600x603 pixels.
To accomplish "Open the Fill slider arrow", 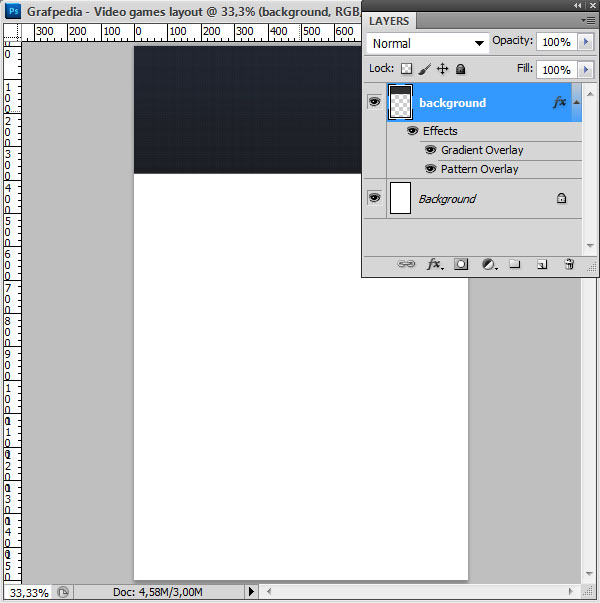I will point(586,70).
